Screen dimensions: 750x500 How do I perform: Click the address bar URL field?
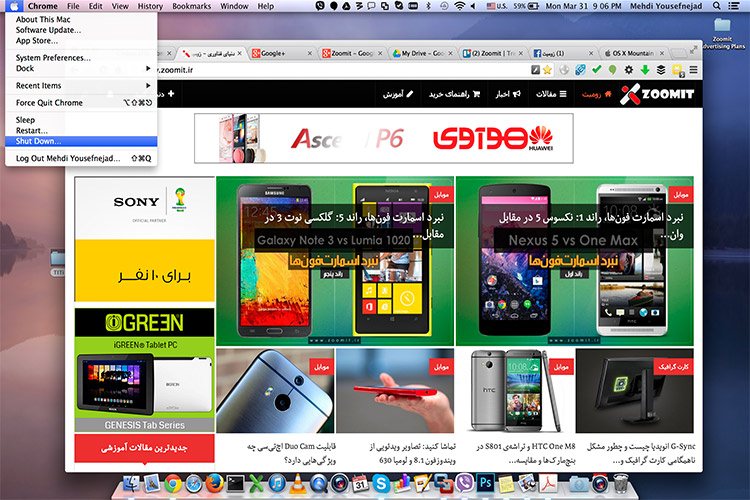342,70
